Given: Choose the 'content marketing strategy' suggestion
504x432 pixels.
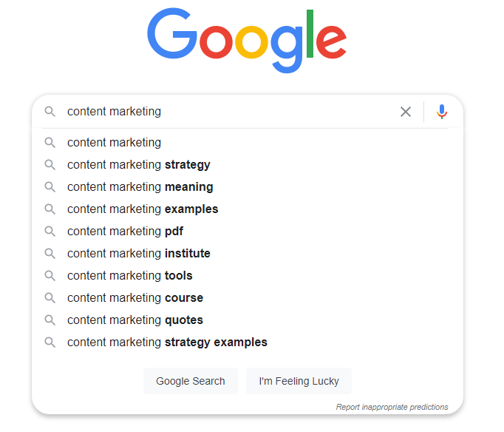Looking at the screenshot, I should 247,165.
